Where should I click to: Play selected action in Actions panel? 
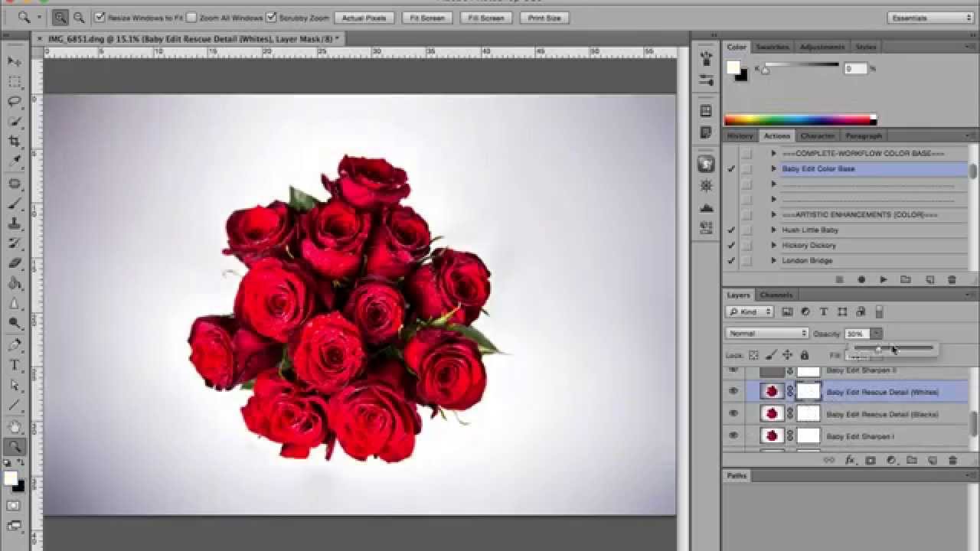pos(883,280)
